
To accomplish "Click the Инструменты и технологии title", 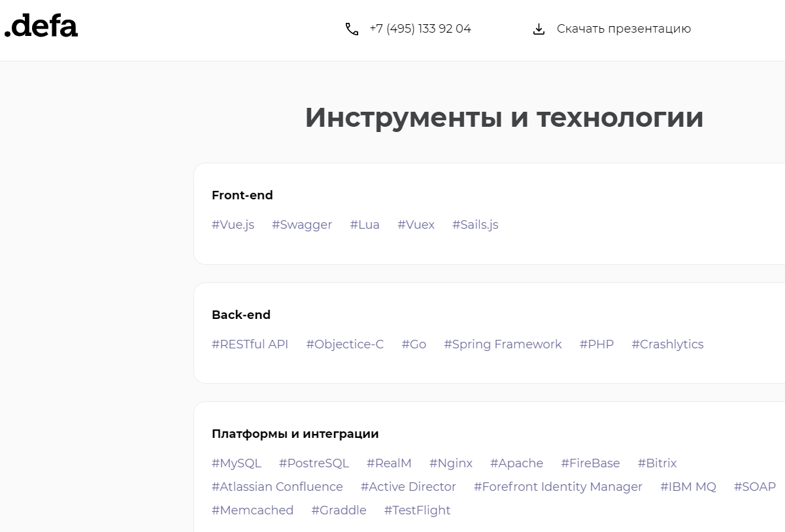I will point(505,118).
